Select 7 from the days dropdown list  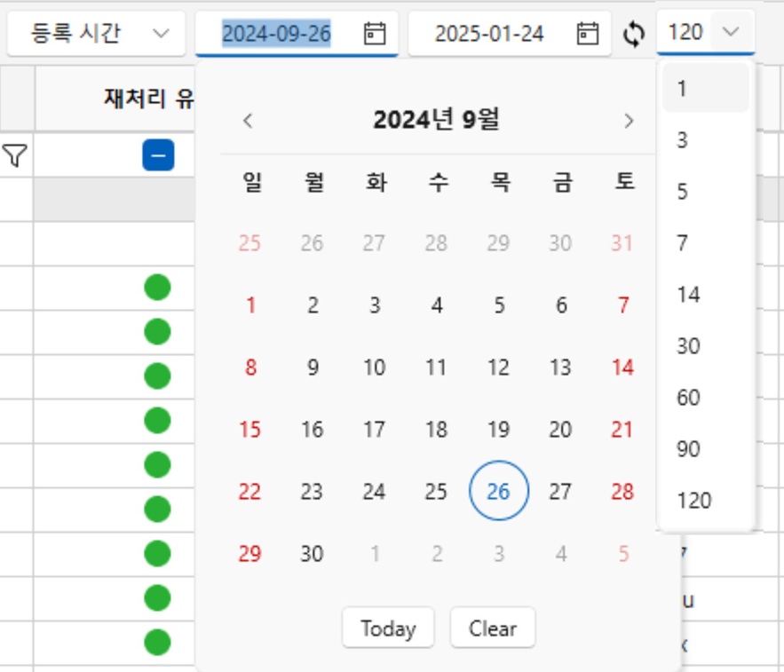[x=682, y=242]
